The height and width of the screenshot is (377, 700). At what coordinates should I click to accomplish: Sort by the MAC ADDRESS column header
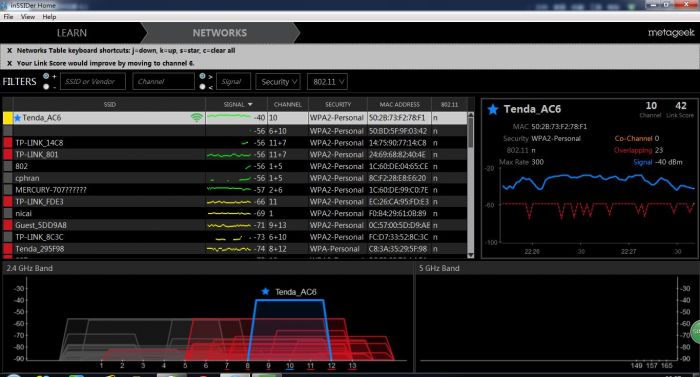pyautogui.click(x=400, y=104)
